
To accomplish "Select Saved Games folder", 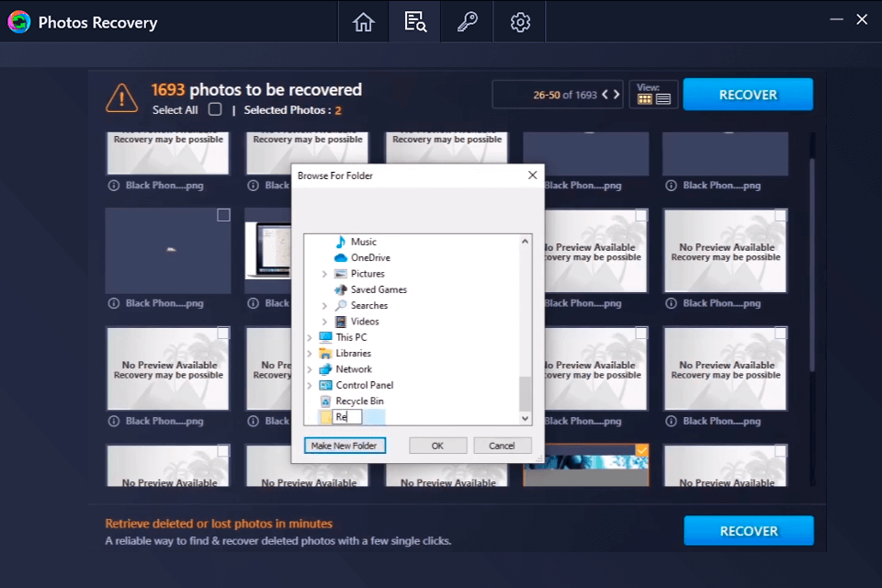I will [x=379, y=289].
